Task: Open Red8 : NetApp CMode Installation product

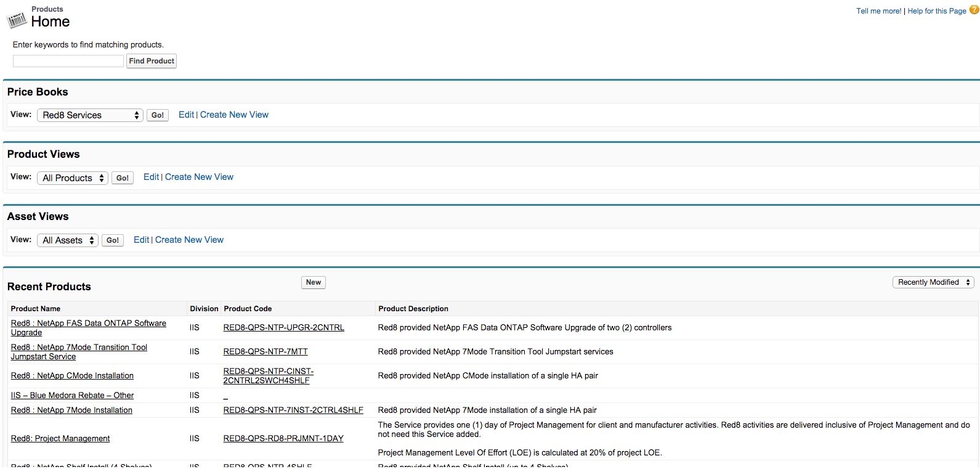Action: pos(72,376)
